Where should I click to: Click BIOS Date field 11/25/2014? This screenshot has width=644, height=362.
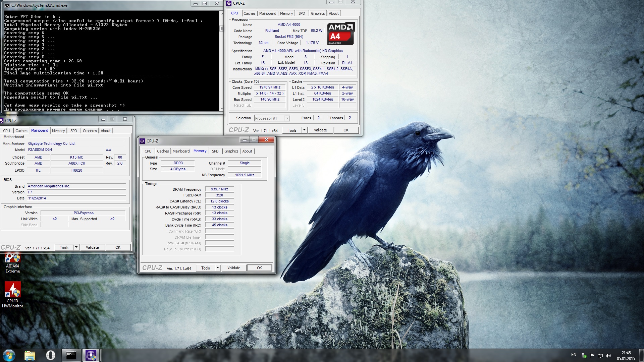76,198
